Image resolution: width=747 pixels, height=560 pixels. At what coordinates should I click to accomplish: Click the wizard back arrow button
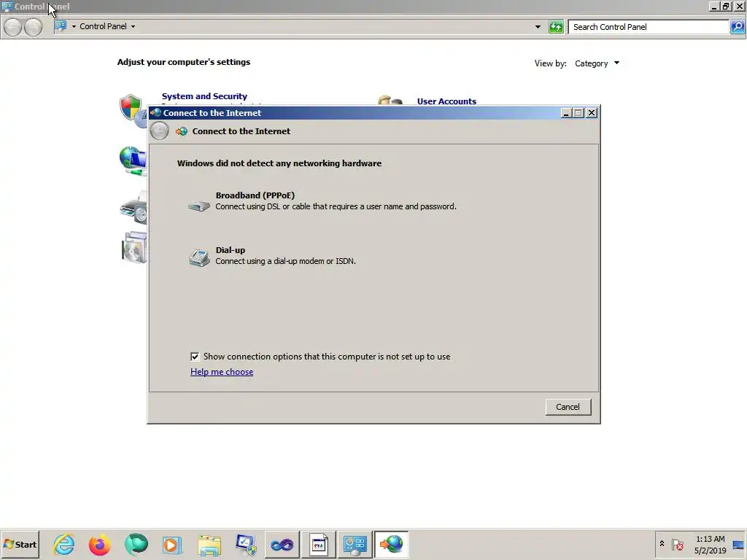[x=159, y=131]
